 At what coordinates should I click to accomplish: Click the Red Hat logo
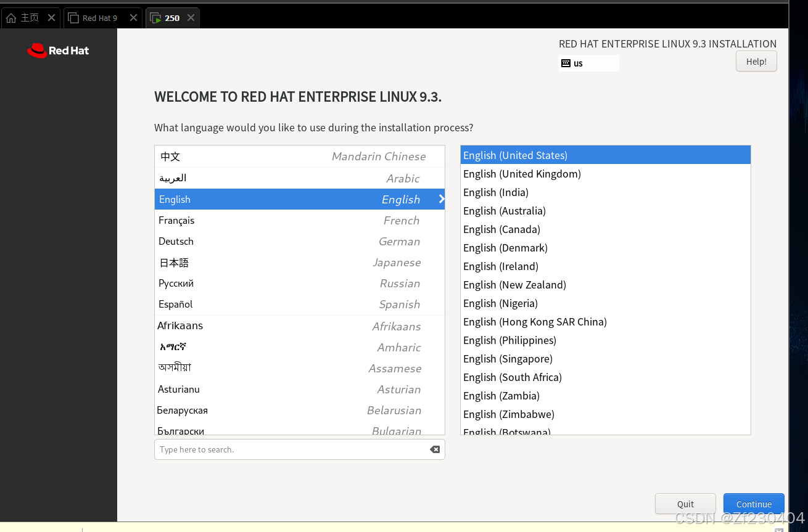point(58,51)
